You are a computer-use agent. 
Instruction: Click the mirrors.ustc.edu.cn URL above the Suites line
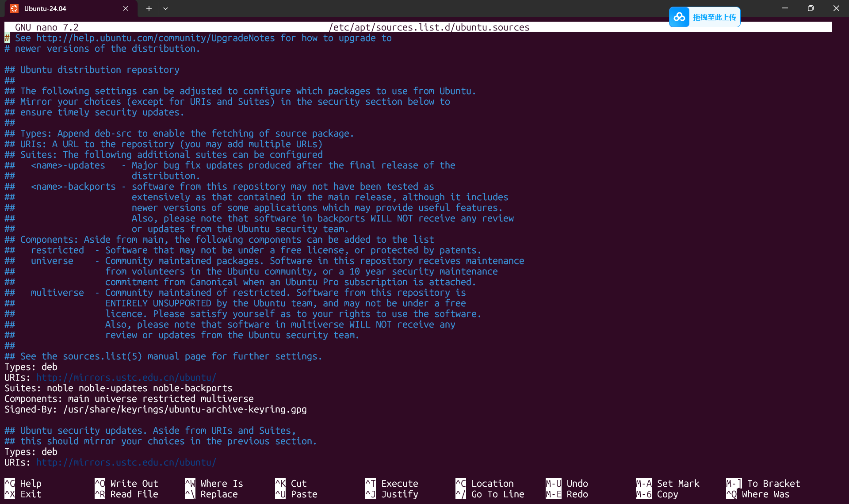[x=126, y=378]
